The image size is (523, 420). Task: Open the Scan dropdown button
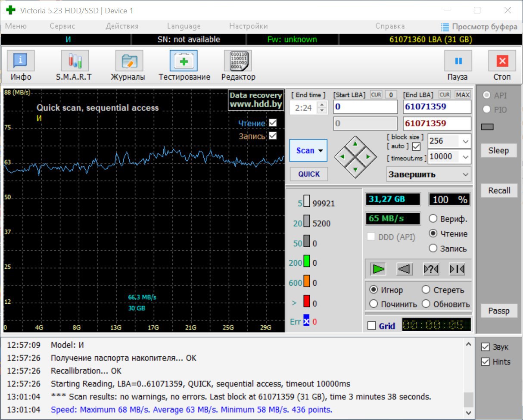point(308,150)
